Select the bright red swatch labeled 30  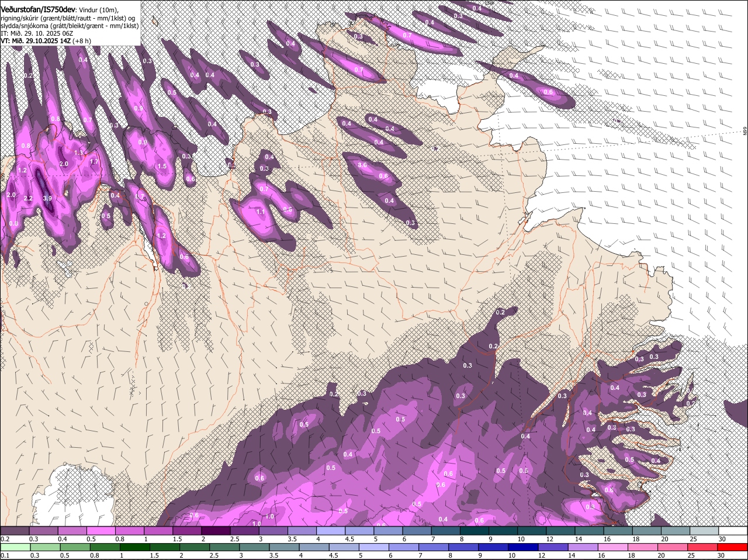(733, 548)
